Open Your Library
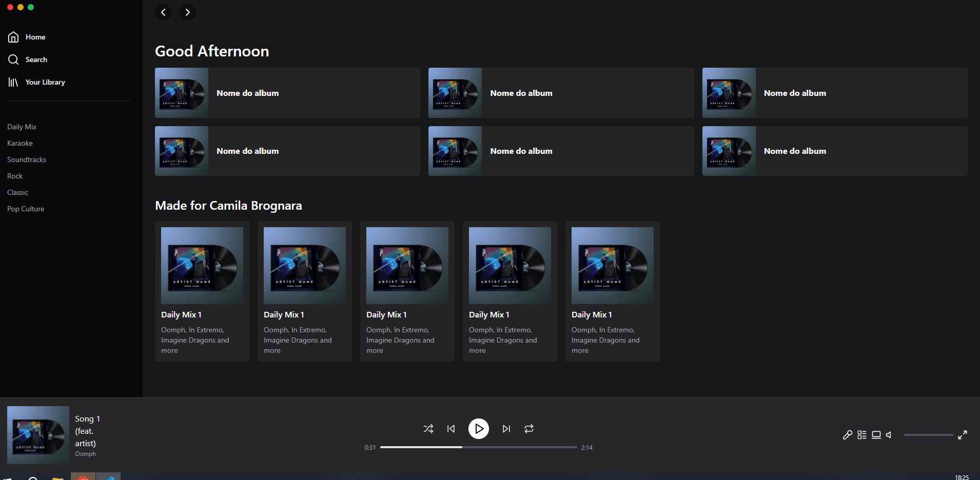This screenshot has width=980, height=480. point(45,82)
